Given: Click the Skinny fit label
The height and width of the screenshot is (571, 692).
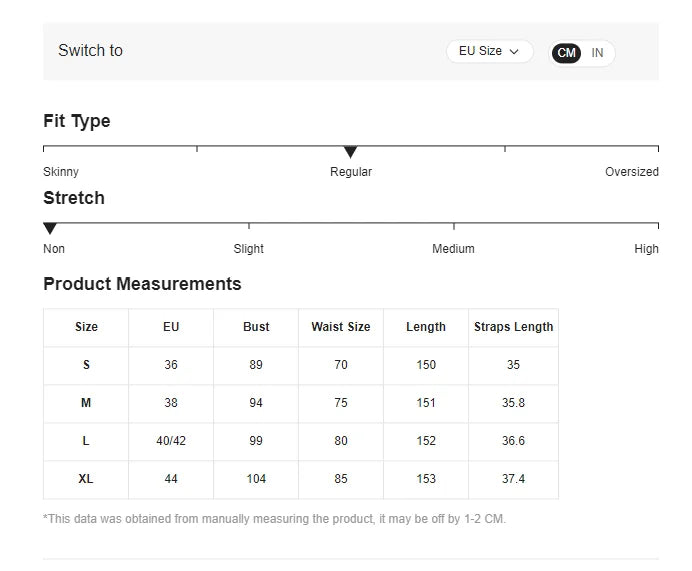Looking at the screenshot, I should pyautogui.click(x=61, y=172).
